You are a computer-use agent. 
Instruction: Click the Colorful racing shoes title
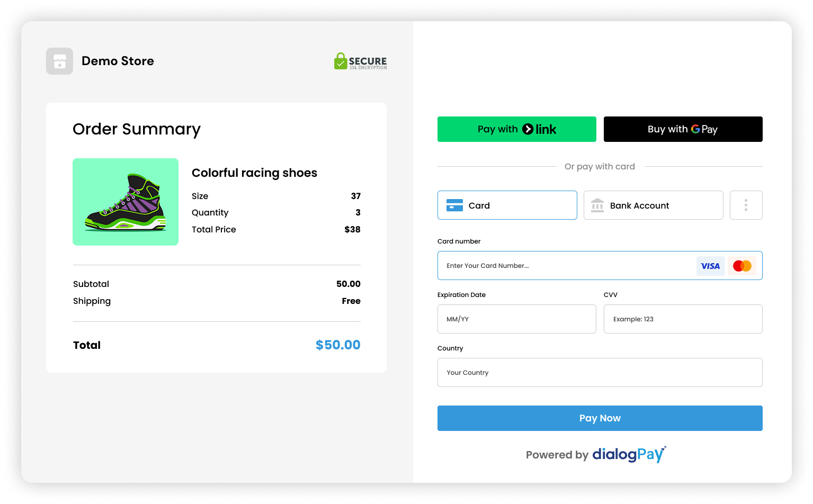point(254,173)
